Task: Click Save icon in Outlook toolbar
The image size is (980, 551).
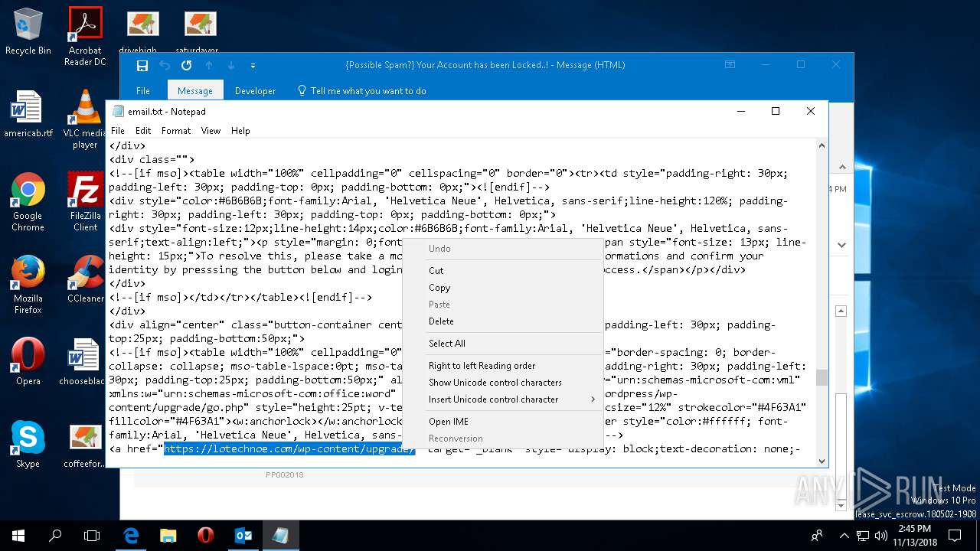Action: click(142, 66)
